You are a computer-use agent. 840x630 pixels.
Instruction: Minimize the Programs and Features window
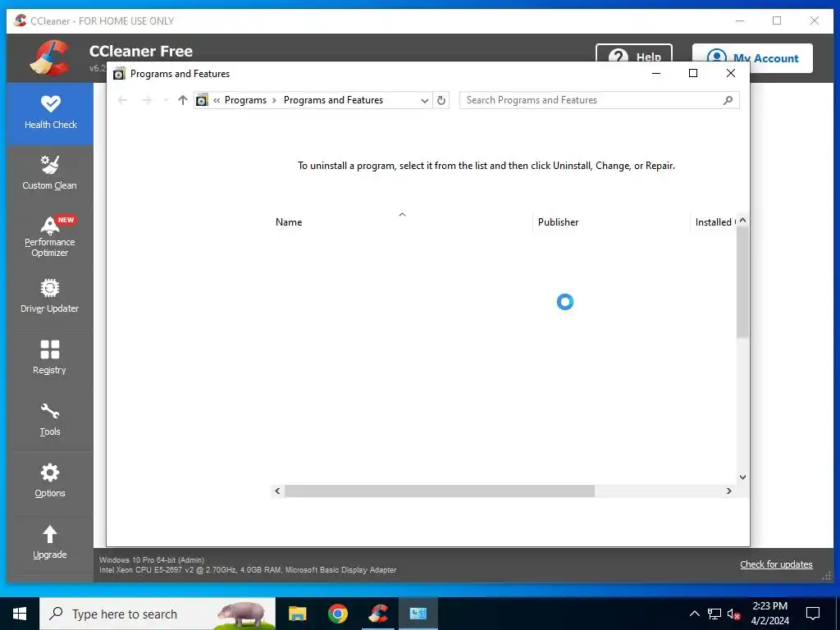[655, 73]
